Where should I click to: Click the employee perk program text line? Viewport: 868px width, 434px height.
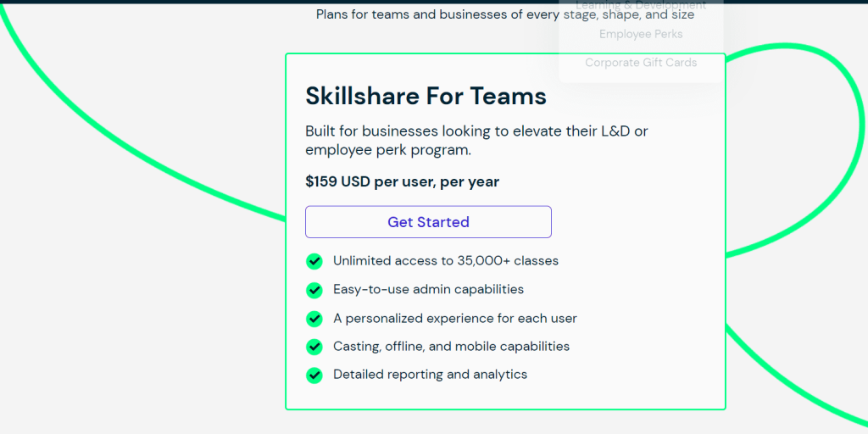tap(388, 150)
